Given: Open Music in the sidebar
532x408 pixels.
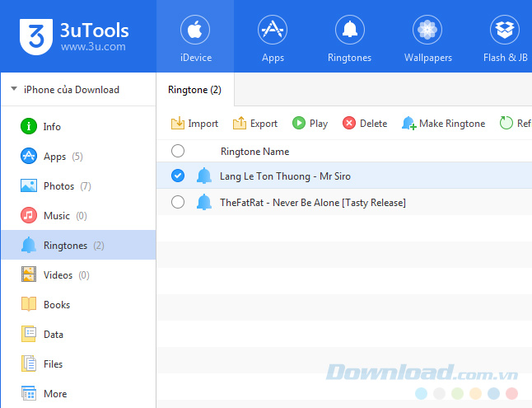Looking at the screenshot, I should tap(56, 216).
